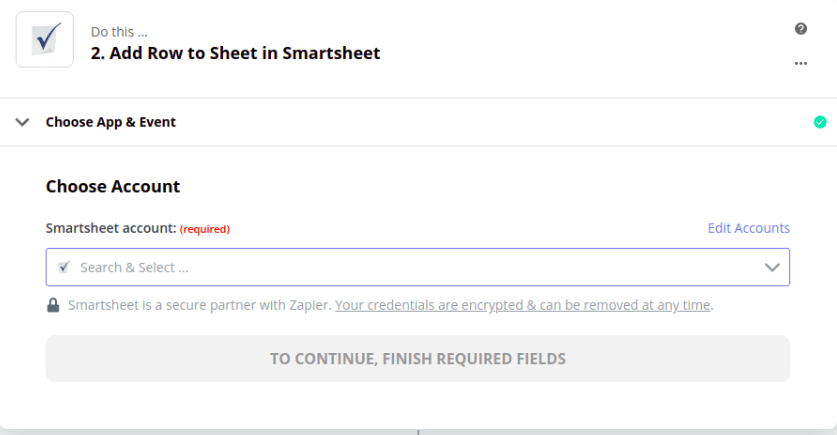This screenshot has height=435, width=837.
Task: Click the Smartsheet app logo in step header
Action: (45, 39)
